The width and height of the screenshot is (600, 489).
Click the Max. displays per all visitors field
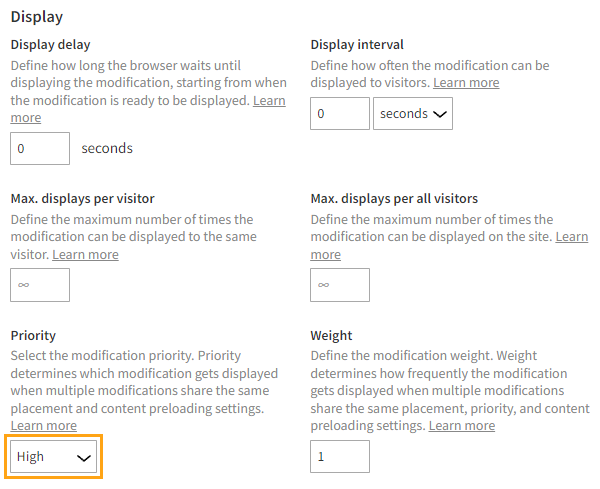pos(340,285)
